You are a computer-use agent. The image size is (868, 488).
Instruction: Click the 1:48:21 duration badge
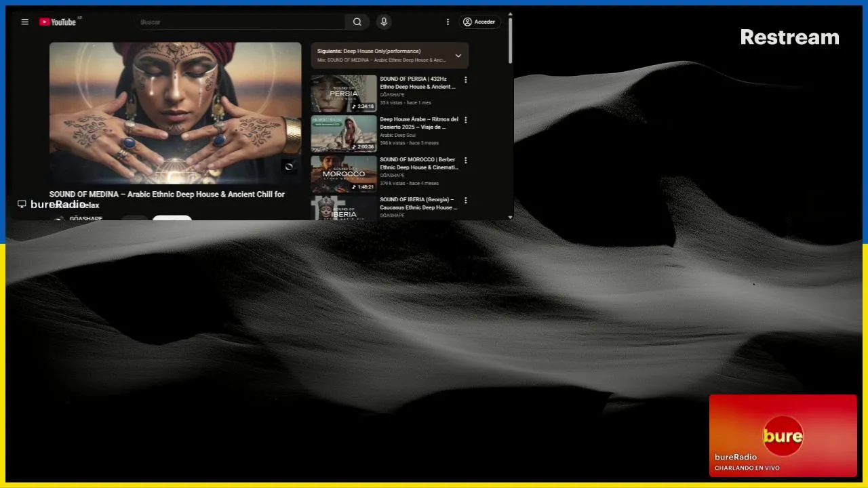[x=363, y=187]
